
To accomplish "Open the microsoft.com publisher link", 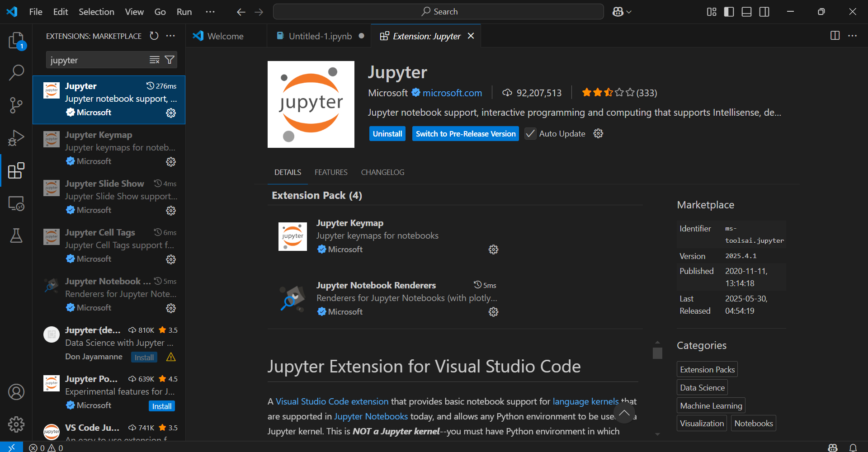I will pos(452,93).
